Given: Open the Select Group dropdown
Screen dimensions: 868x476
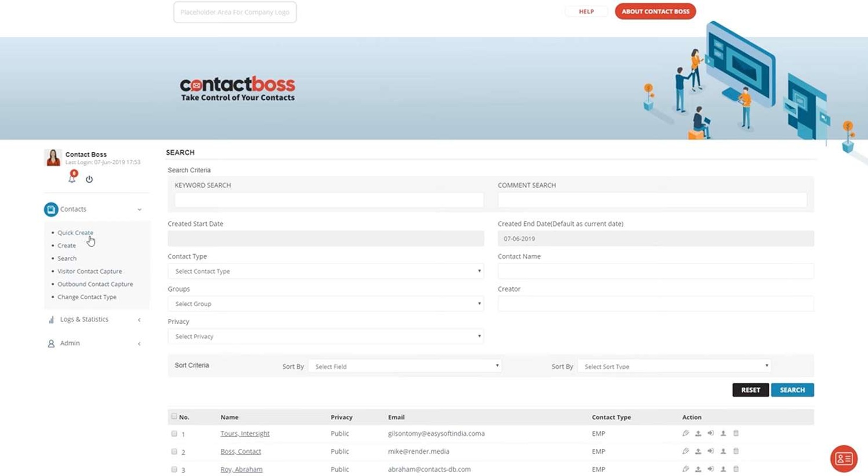Looking at the screenshot, I should coord(325,304).
